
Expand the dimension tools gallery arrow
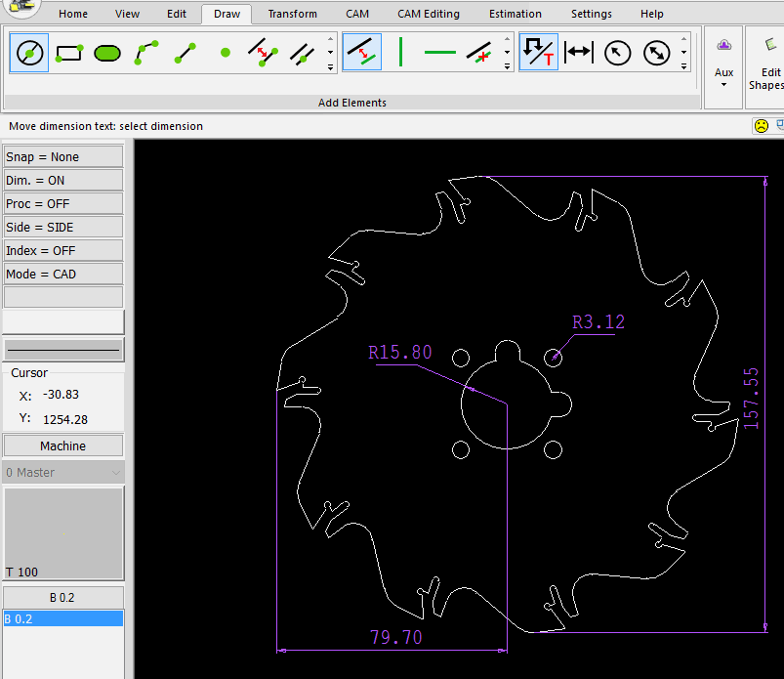[683, 66]
